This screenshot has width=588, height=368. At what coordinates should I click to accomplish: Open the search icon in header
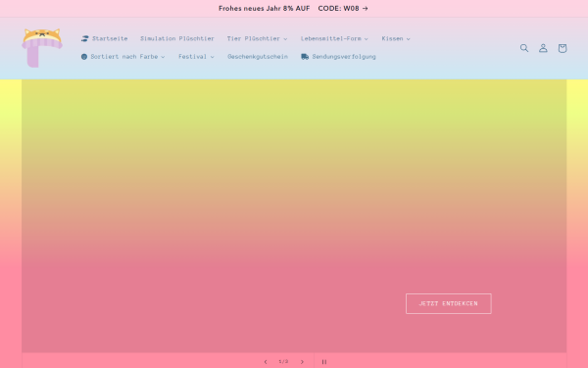pos(524,48)
